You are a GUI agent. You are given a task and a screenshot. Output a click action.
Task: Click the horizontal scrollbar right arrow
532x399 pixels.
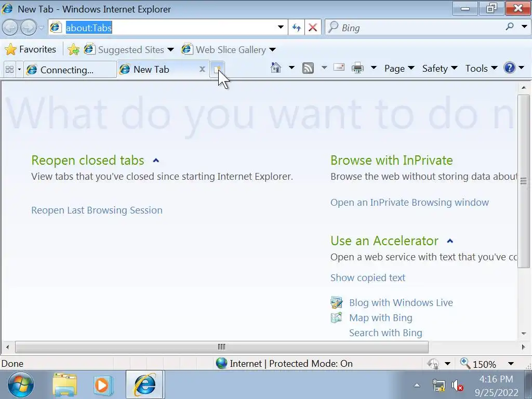pyautogui.click(x=523, y=347)
